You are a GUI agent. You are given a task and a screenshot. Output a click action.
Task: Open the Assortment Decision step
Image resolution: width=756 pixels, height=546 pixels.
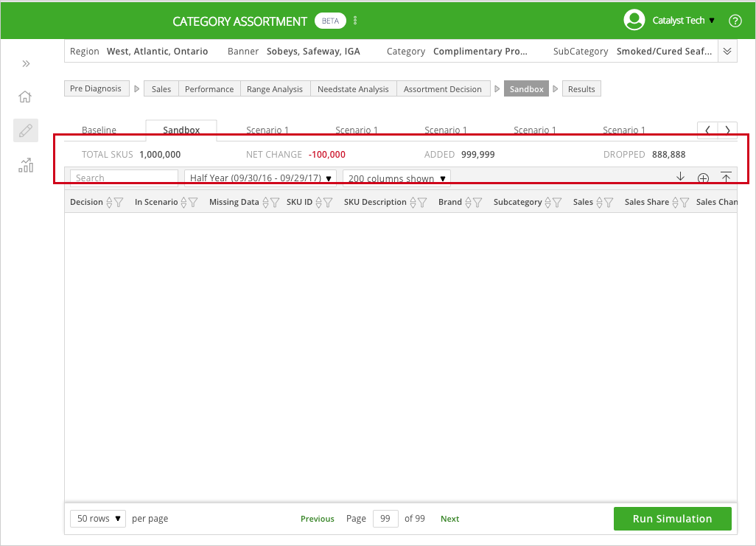tap(443, 88)
